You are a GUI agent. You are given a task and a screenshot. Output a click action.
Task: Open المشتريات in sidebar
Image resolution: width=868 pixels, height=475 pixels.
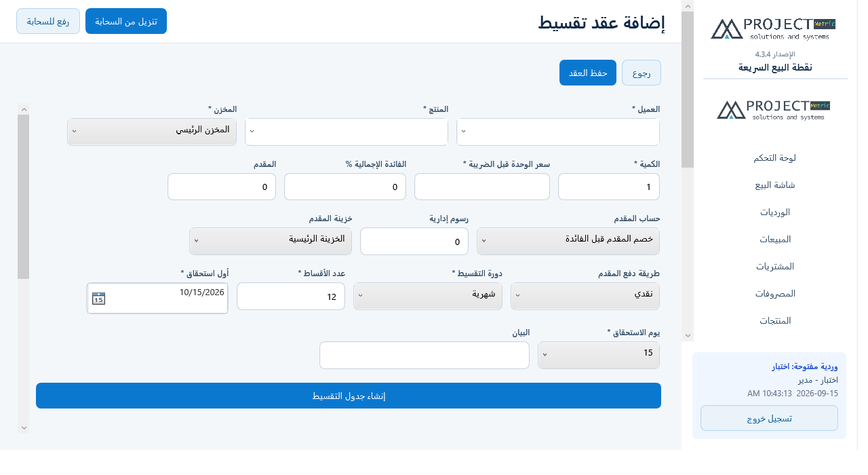pyautogui.click(x=774, y=266)
